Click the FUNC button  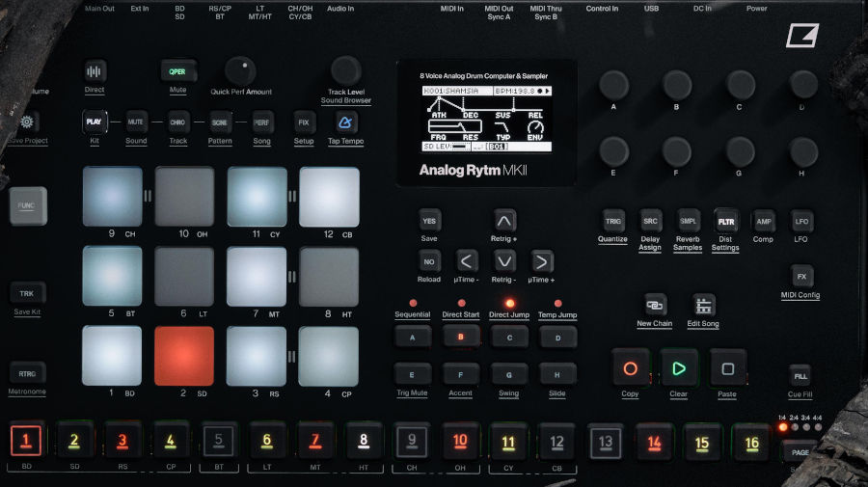point(28,205)
